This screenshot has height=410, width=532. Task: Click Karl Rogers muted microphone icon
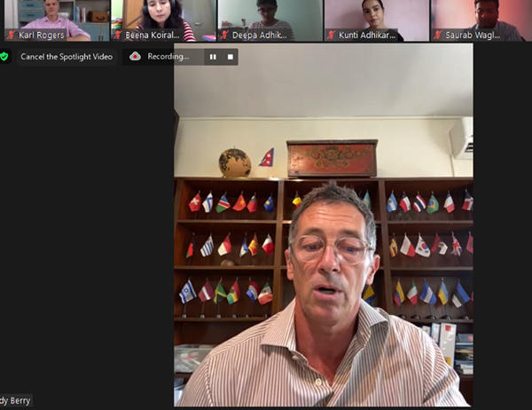(12, 35)
